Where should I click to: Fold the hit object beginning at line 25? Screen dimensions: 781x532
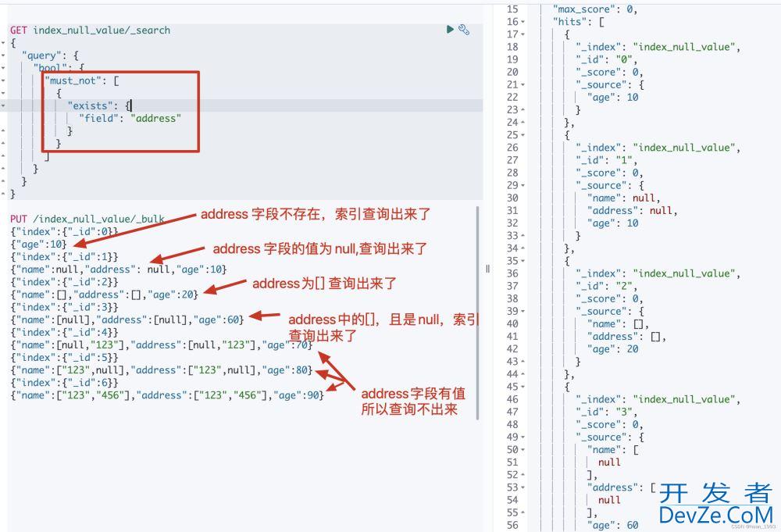coord(523,135)
